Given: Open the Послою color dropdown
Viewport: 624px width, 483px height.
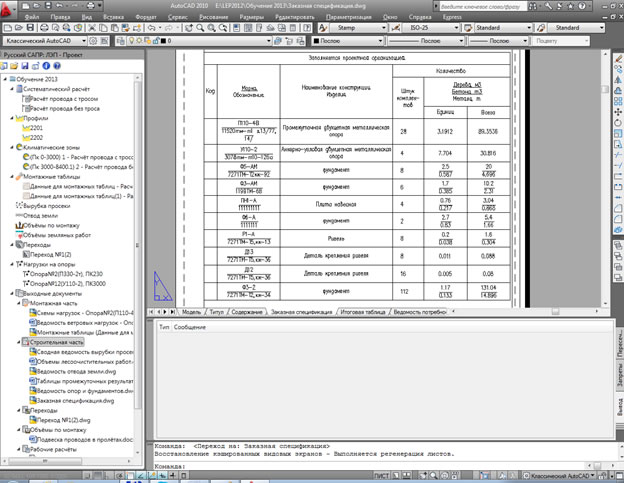Looking at the screenshot, I should (380, 41).
